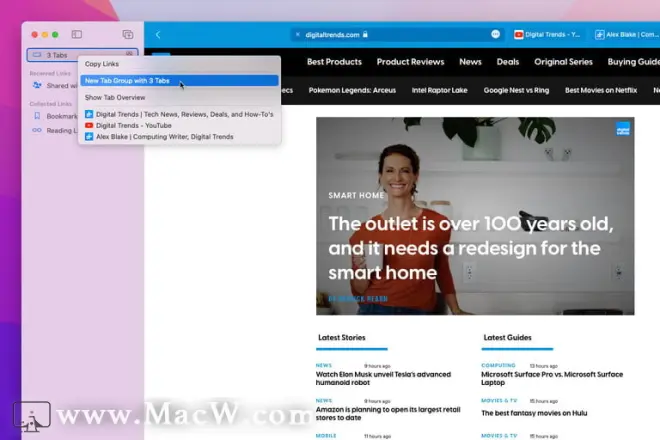Open Elon Musk humanoid robot story

[x=383, y=378]
